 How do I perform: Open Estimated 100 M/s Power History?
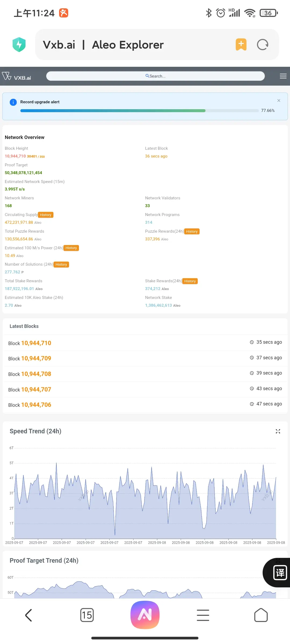coord(71,248)
